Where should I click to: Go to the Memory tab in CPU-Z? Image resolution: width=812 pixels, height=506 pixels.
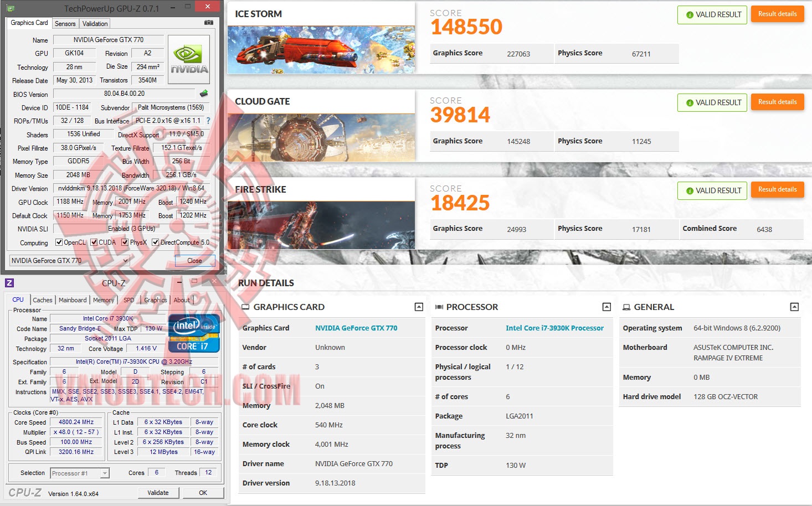click(104, 300)
